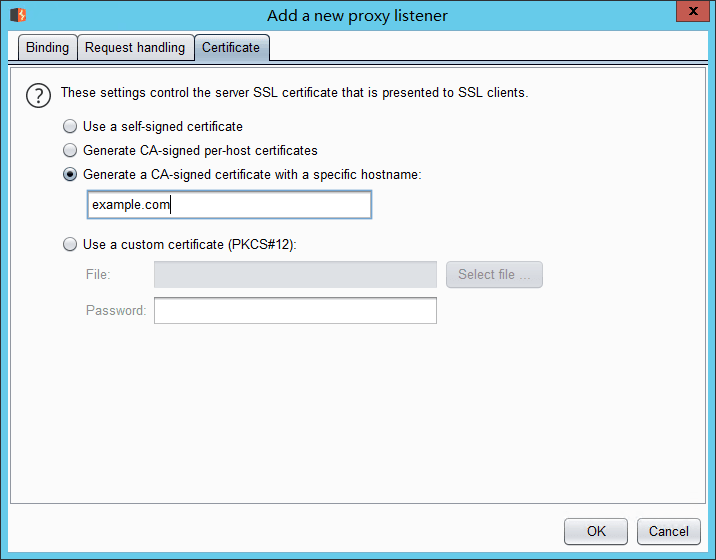Select Generate CA-signed per-host certificates radio

(70, 150)
